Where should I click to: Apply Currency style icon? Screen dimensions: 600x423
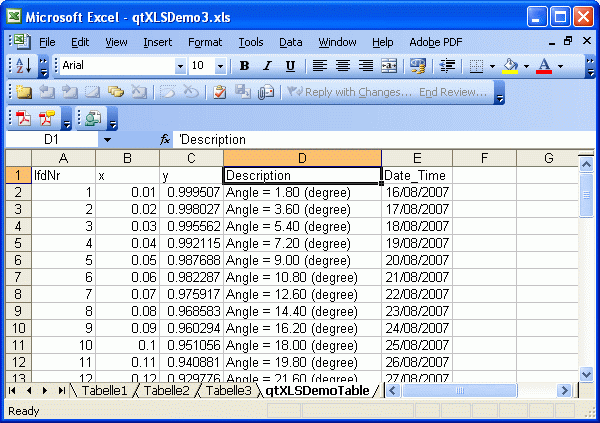417,66
